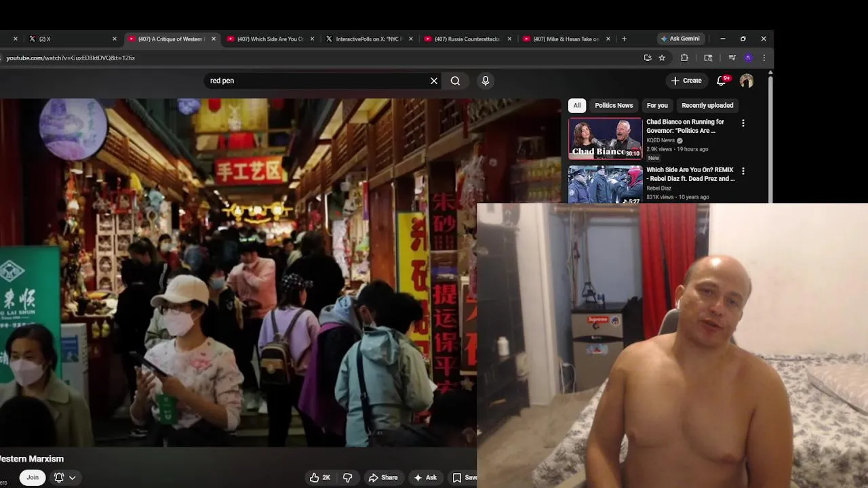Click the address bar URL
The image size is (868, 488).
point(71,58)
